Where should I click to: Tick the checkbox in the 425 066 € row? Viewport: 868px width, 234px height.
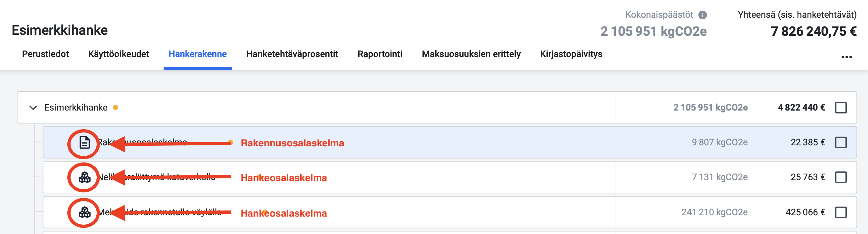coord(841,212)
